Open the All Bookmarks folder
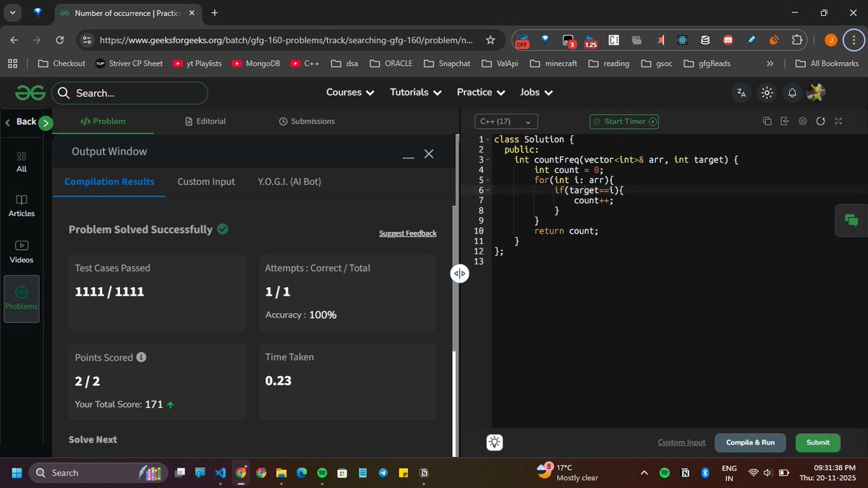868x488 pixels. point(827,64)
